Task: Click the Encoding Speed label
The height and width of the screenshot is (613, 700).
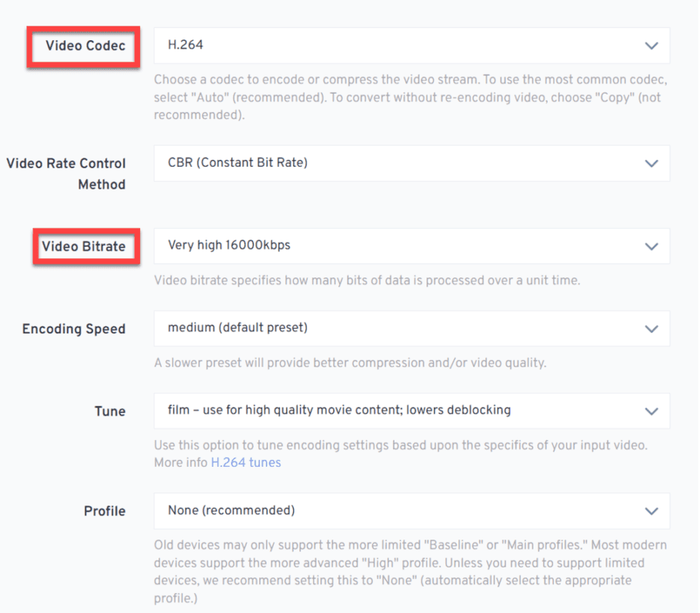Action: 73,329
